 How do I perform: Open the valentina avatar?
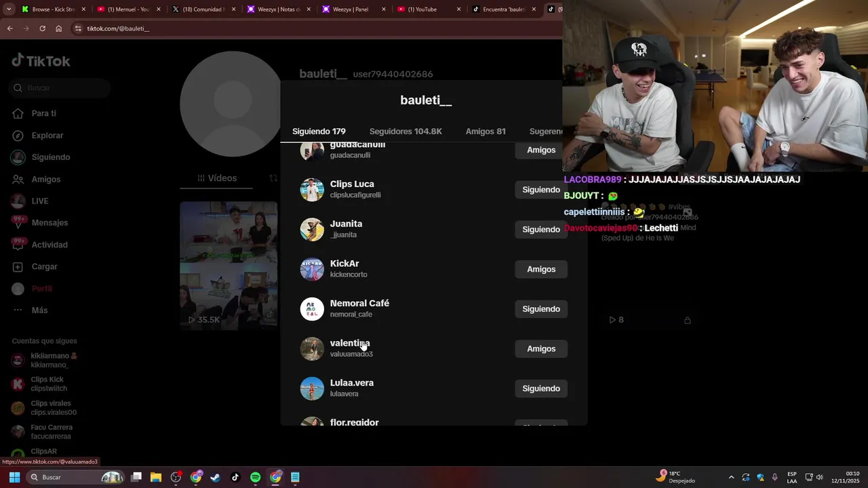[312, 349]
